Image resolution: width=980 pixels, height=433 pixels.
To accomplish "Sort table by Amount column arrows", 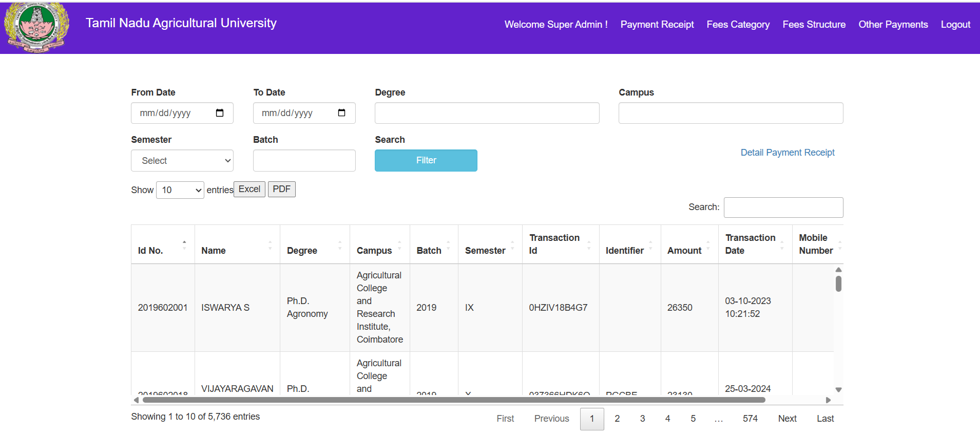I will [x=708, y=245].
